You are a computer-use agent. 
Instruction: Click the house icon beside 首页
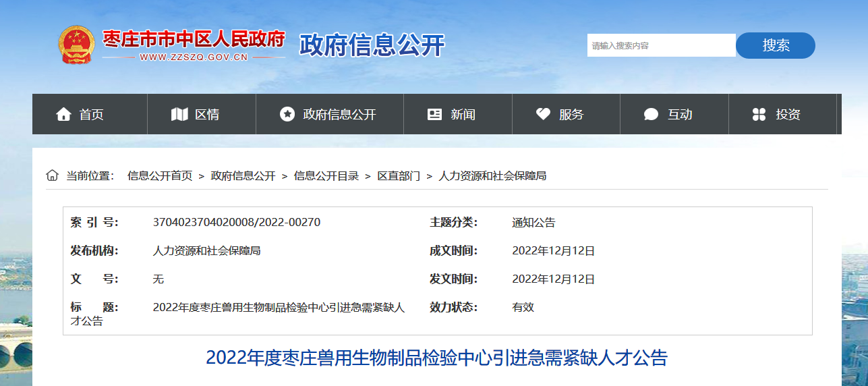point(63,115)
